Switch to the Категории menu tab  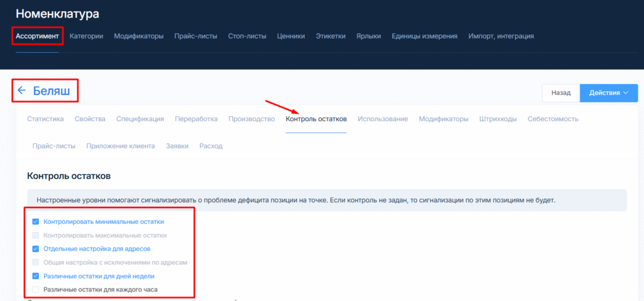click(x=86, y=36)
